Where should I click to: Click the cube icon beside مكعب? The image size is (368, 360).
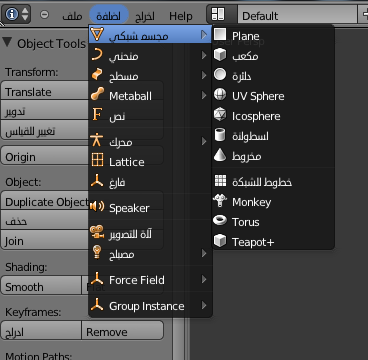click(x=220, y=55)
